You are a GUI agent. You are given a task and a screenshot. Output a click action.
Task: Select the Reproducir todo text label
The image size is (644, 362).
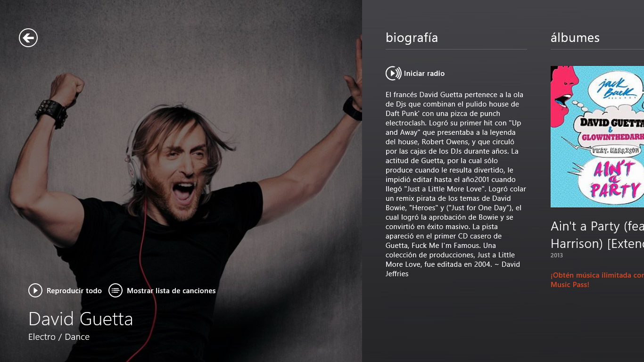[74, 291]
